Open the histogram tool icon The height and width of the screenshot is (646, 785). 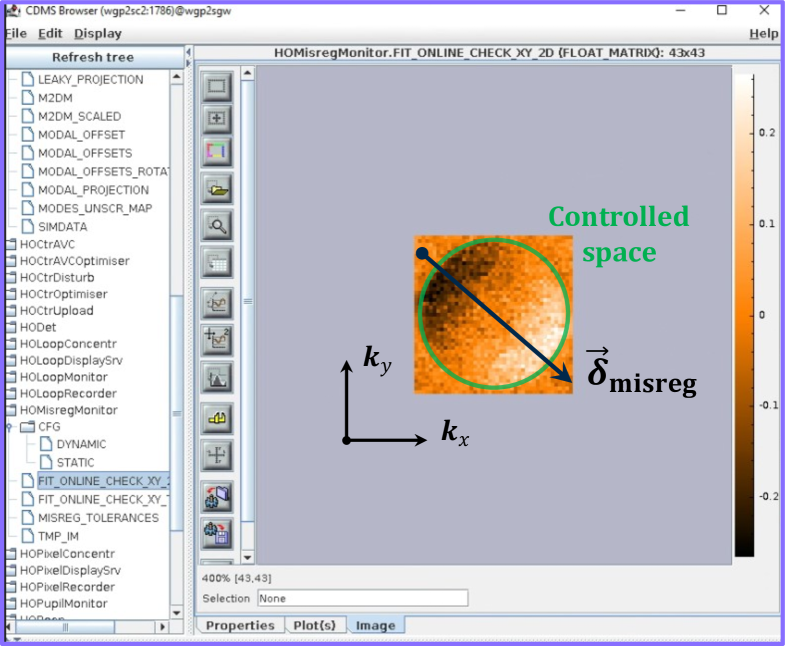pos(217,378)
